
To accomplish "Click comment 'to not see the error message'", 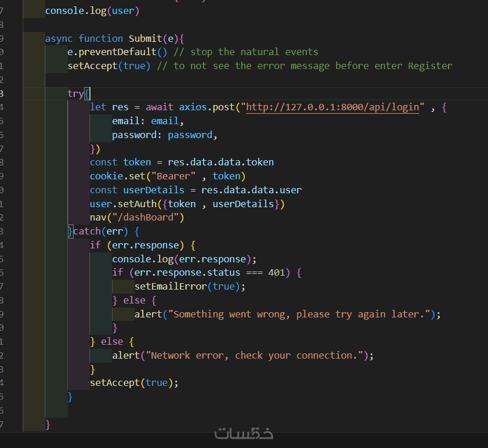I will pos(251,66).
